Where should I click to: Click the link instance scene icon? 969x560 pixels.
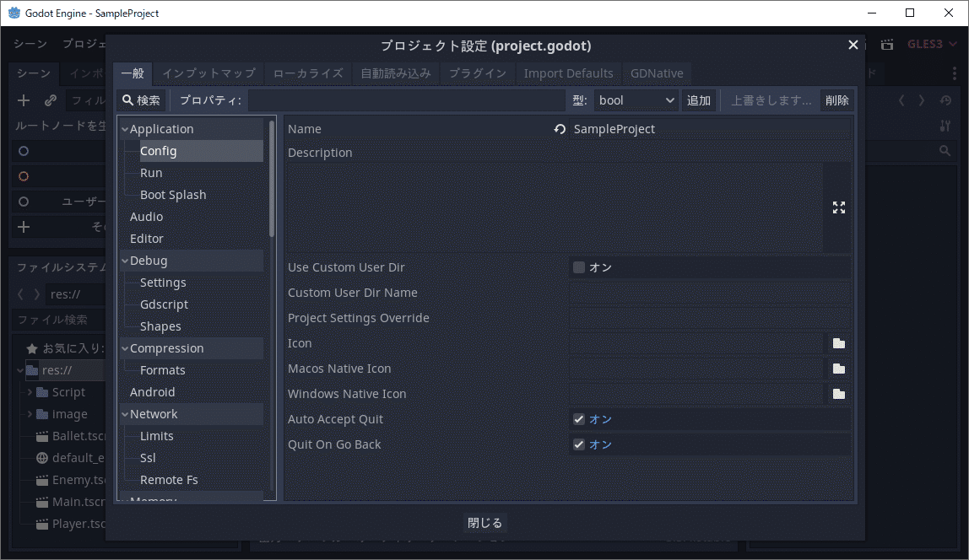(x=51, y=100)
